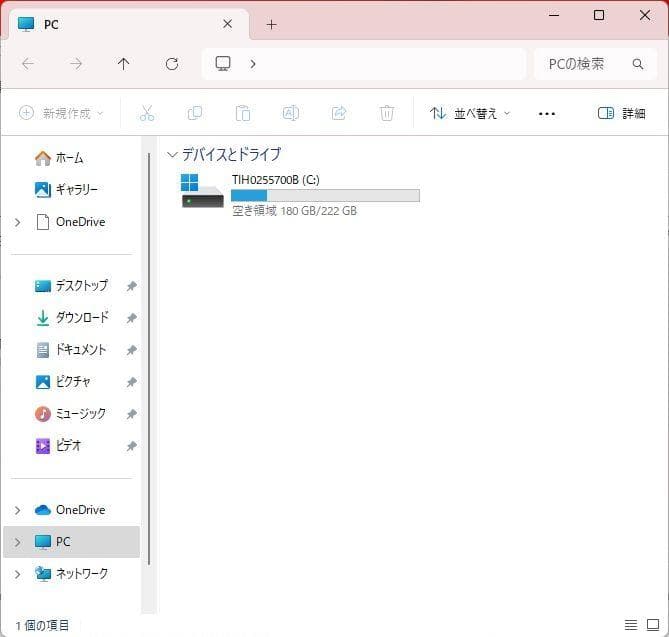The image size is (669, 637).
Task: Expand the address bar breadcrumb chevron
Action: point(253,64)
